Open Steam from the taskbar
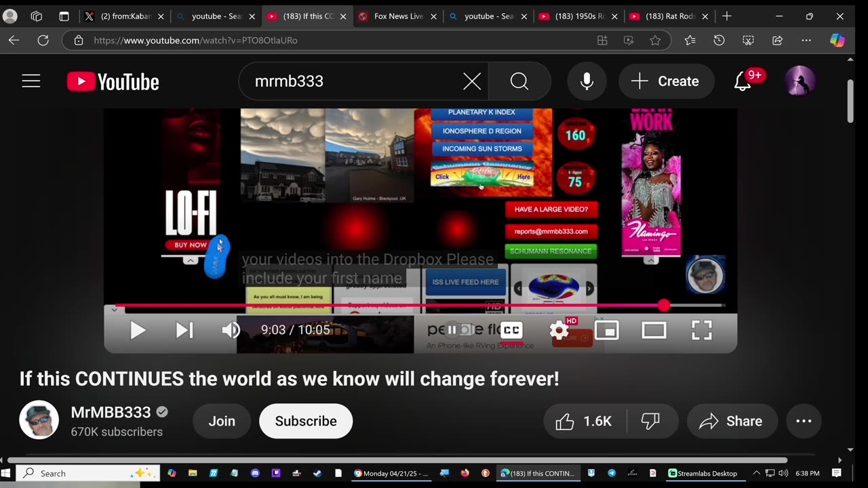 317,473
